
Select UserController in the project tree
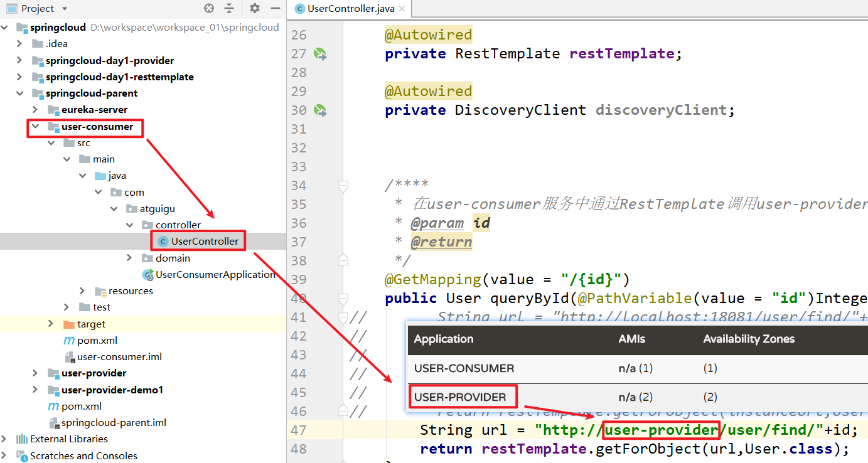tap(205, 242)
